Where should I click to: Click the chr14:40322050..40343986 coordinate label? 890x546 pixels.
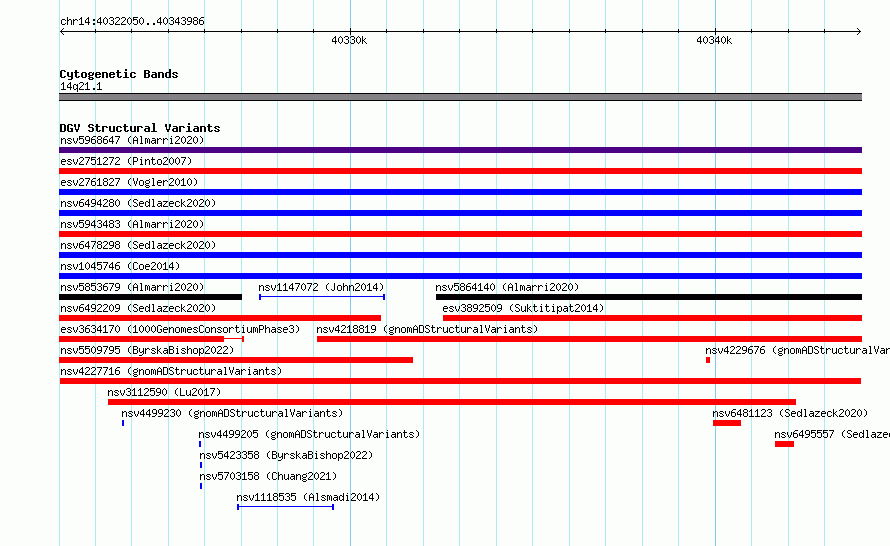click(132, 21)
